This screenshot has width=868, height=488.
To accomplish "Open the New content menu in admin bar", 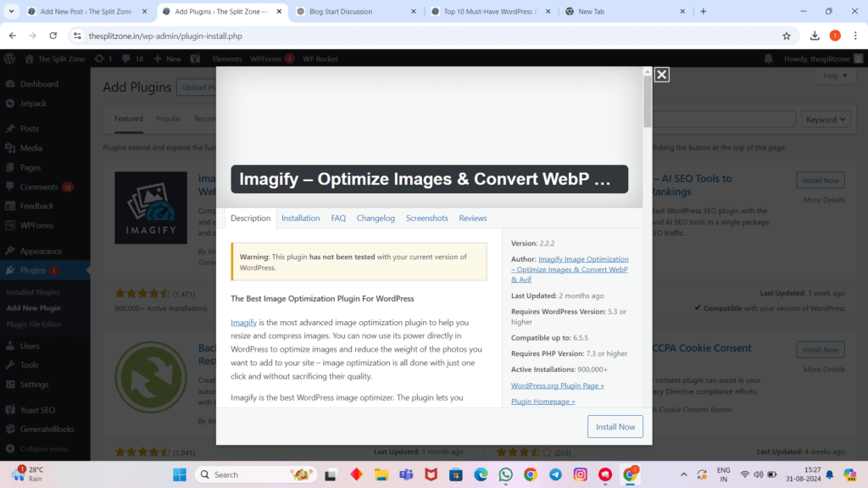I will pos(167,58).
